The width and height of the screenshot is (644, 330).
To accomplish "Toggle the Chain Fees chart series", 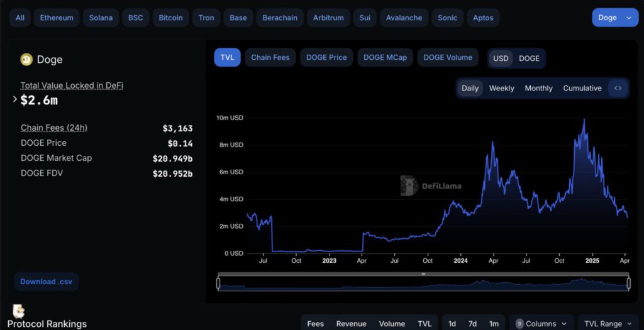I will [x=270, y=57].
